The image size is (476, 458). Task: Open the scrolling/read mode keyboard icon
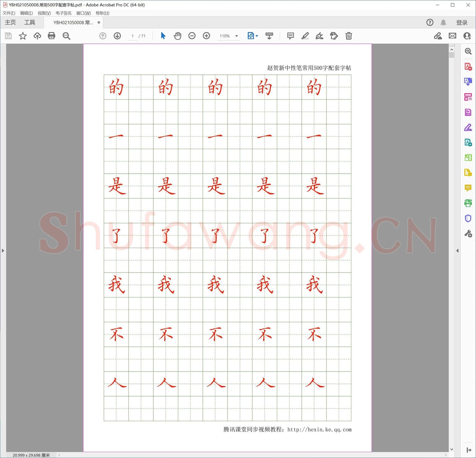(269, 36)
